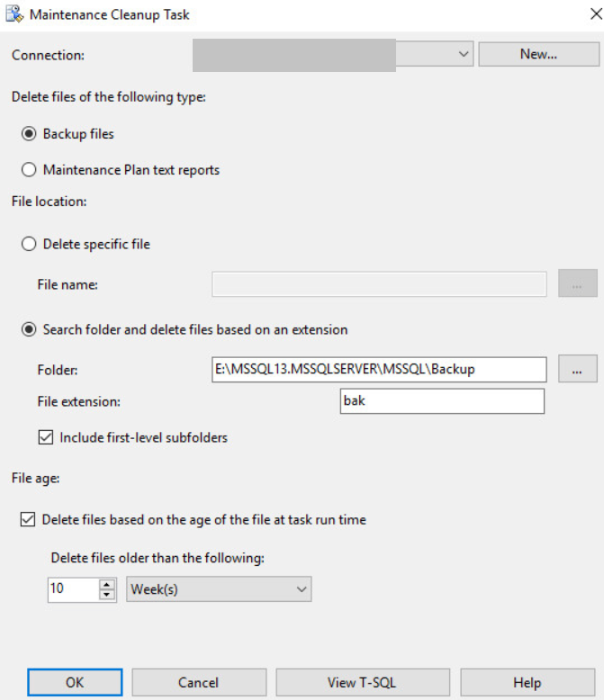
Task: Click the File extension field containing bak
Action: tap(442, 401)
